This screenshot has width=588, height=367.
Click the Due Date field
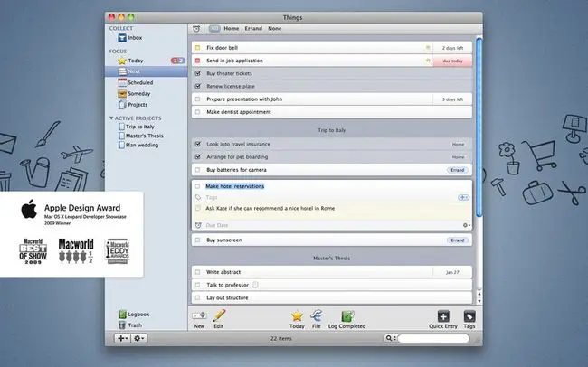217,225
